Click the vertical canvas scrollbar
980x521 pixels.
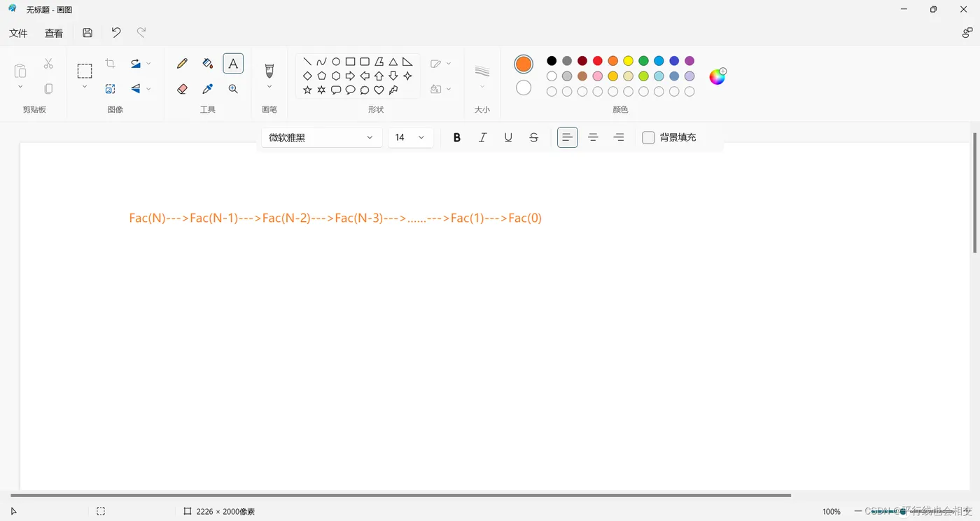coord(974,193)
